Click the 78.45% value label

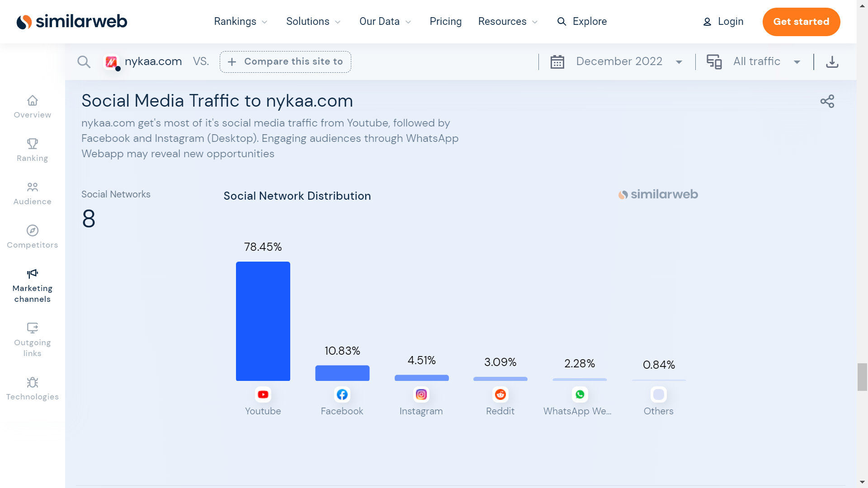pos(263,247)
